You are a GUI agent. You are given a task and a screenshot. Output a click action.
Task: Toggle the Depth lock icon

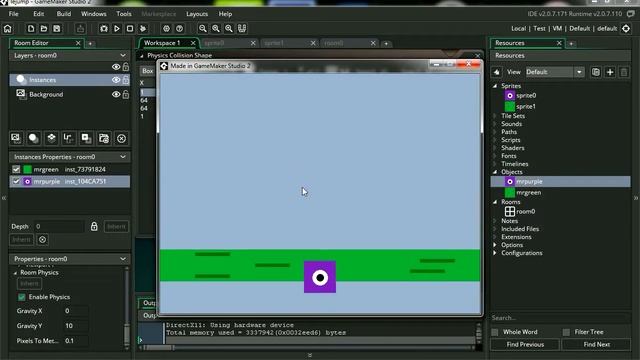tap(94, 226)
